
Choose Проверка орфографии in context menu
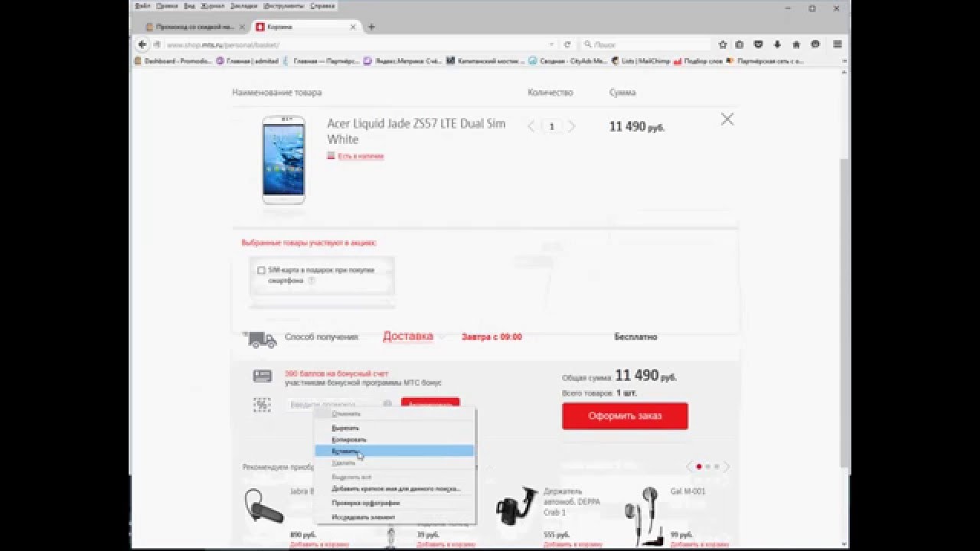[394, 503]
